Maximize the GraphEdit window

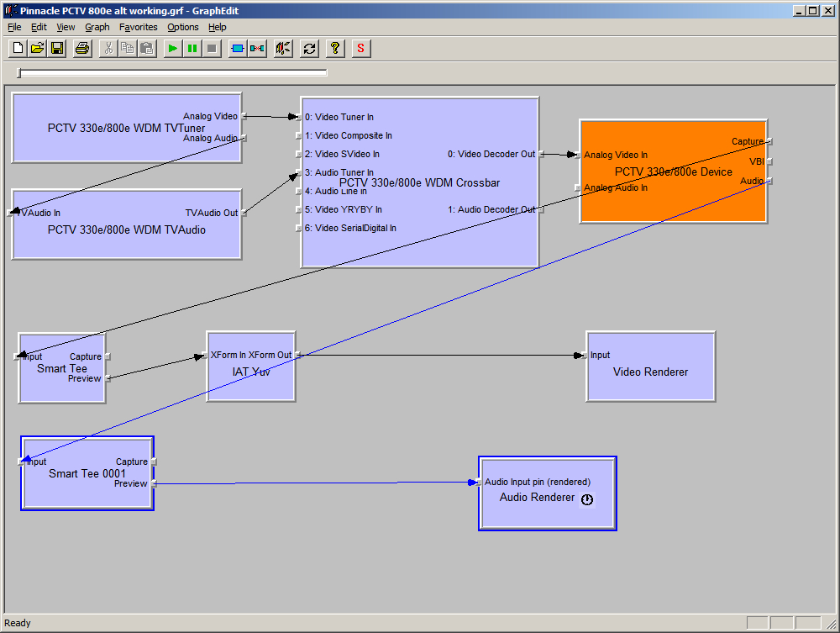tap(812, 10)
